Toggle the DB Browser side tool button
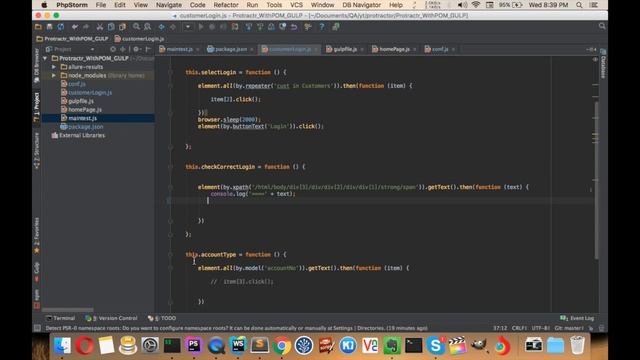 point(37,66)
